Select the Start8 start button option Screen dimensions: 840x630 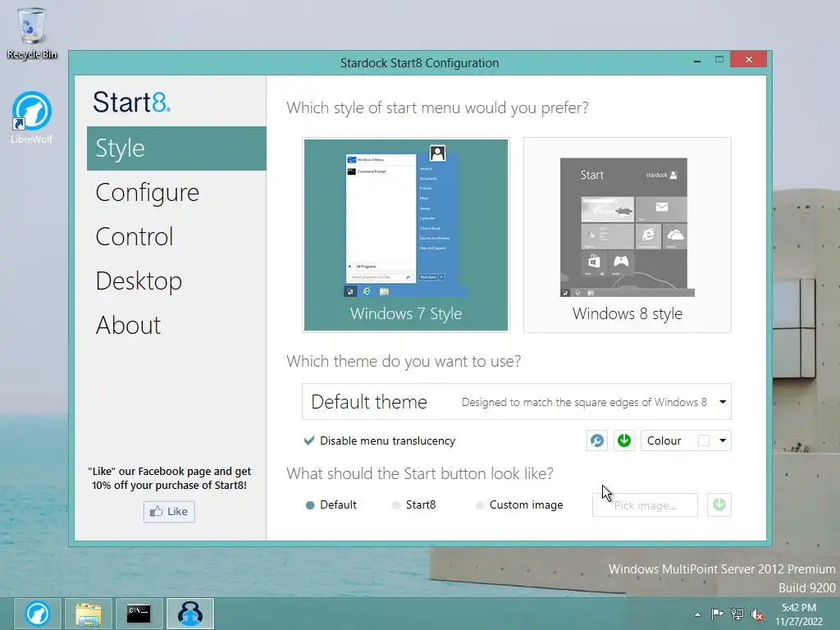[414, 504]
